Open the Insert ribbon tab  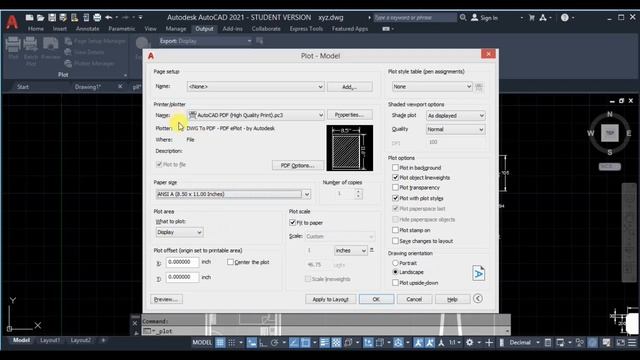click(60, 29)
